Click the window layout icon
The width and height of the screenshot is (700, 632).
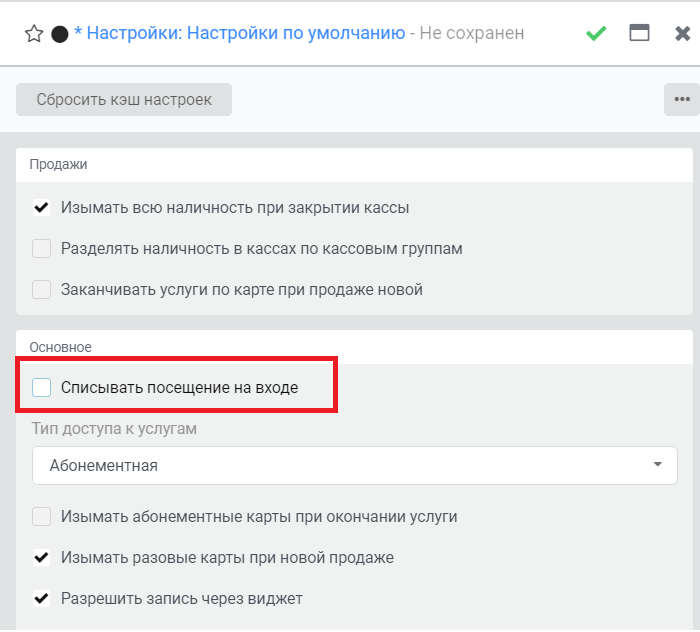coord(639,33)
